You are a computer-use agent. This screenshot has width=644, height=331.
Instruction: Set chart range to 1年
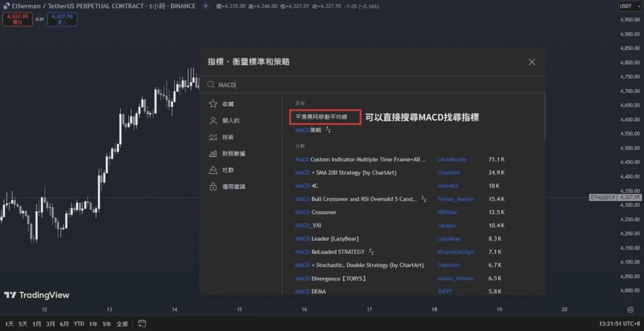pos(93,324)
